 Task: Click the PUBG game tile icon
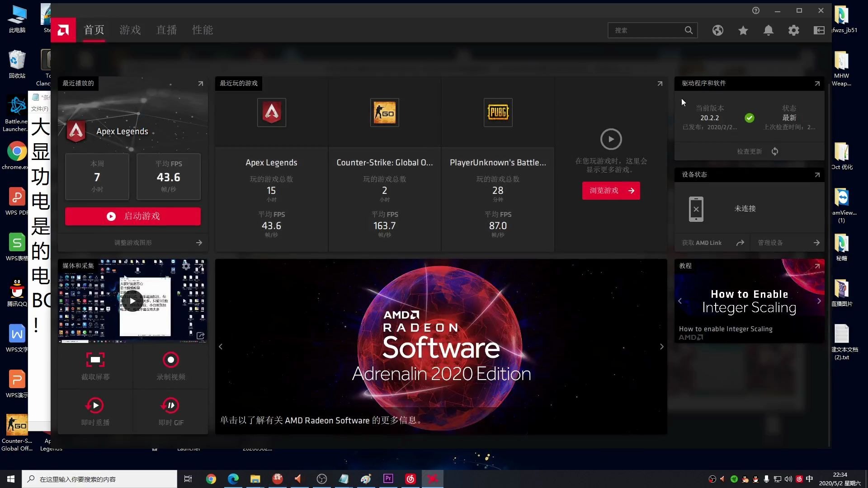498,112
